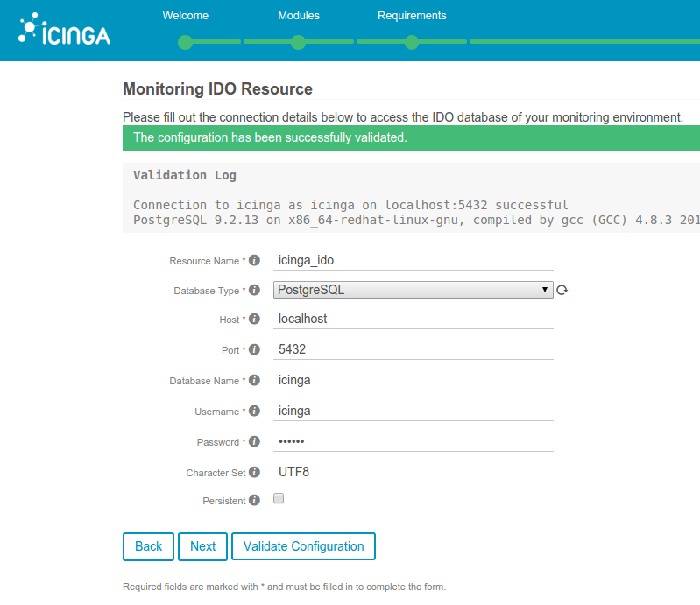700x605 pixels.
Task: Click refresh icon beside Database Type dropdown
Action: [562, 290]
